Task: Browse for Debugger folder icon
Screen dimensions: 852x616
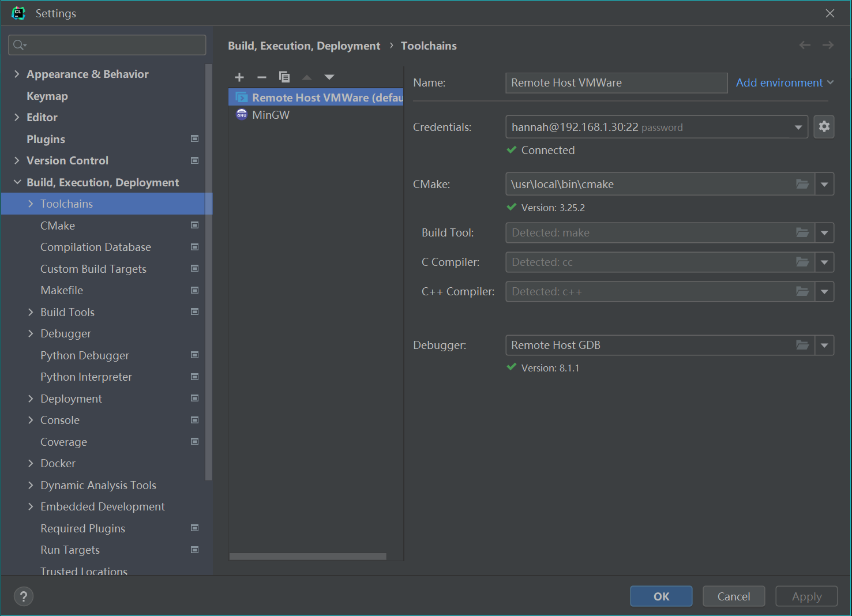Action: (802, 345)
